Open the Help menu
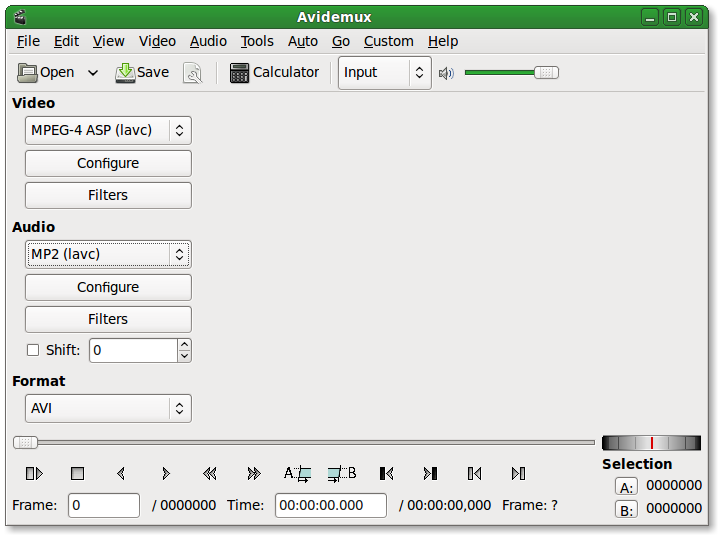This screenshot has height=535, width=718. [x=443, y=41]
